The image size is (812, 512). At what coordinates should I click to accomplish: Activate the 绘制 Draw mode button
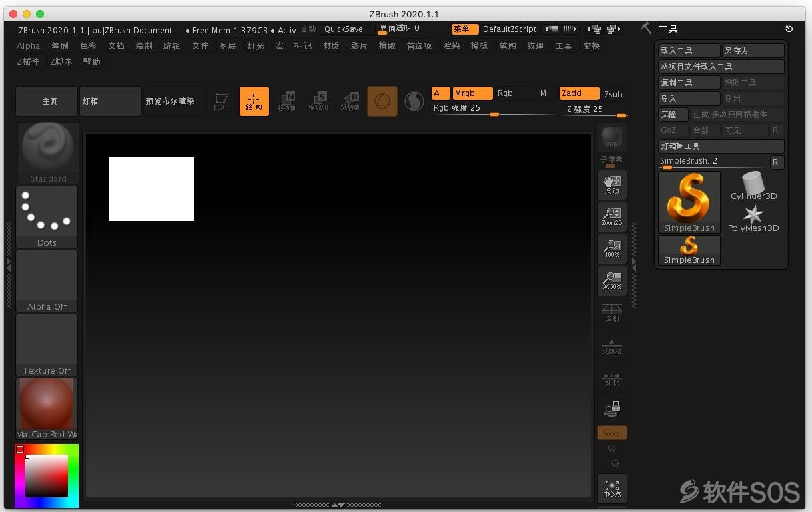pos(254,101)
